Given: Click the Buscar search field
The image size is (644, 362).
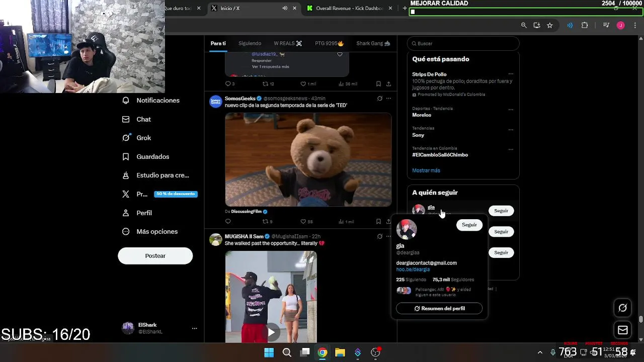Looking at the screenshot, I should [x=463, y=44].
